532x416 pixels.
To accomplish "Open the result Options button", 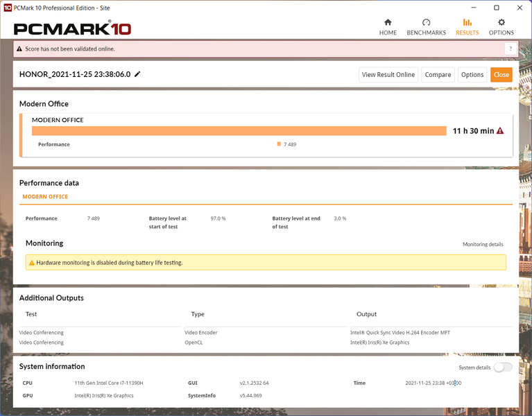I will (x=472, y=75).
